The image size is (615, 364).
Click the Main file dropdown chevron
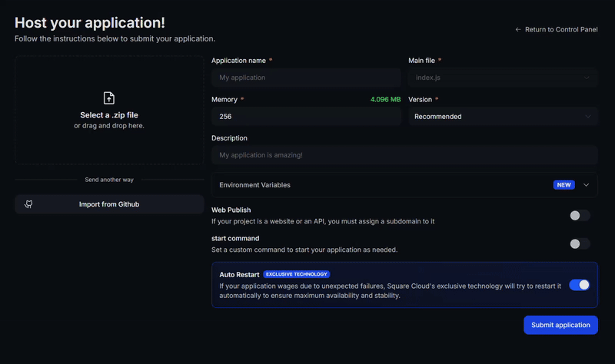[x=587, y=78]
